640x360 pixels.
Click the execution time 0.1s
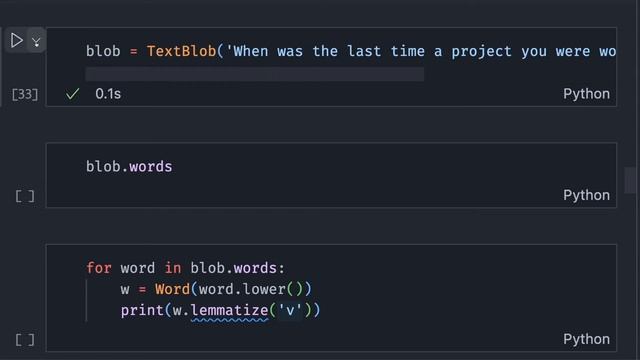[x=108, y=94]
